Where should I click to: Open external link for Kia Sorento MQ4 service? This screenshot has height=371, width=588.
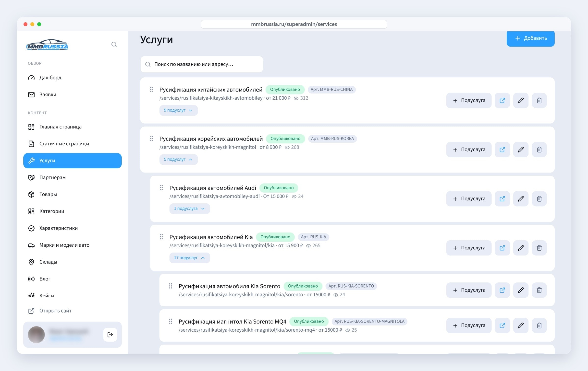click(x=502, y=325)
